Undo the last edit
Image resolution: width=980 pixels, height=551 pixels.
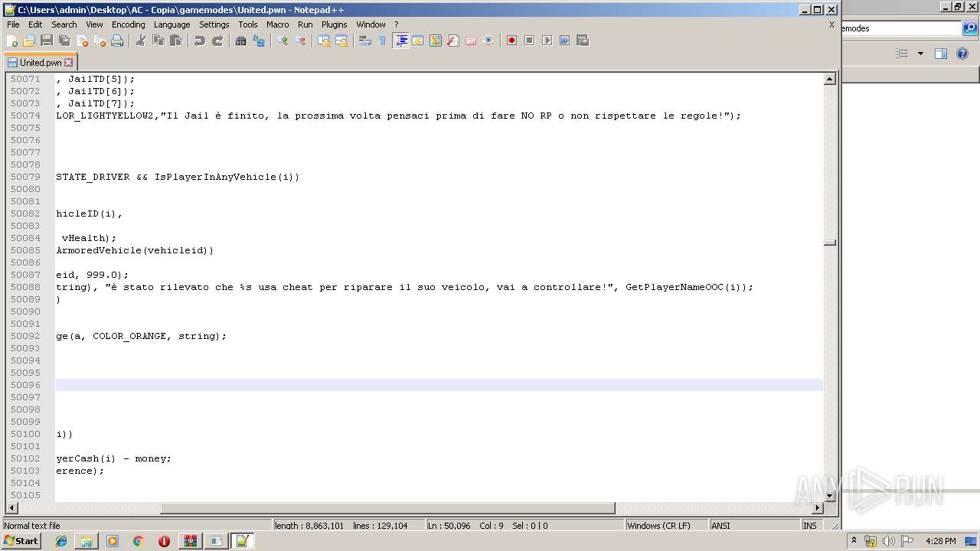click(200, 41)
